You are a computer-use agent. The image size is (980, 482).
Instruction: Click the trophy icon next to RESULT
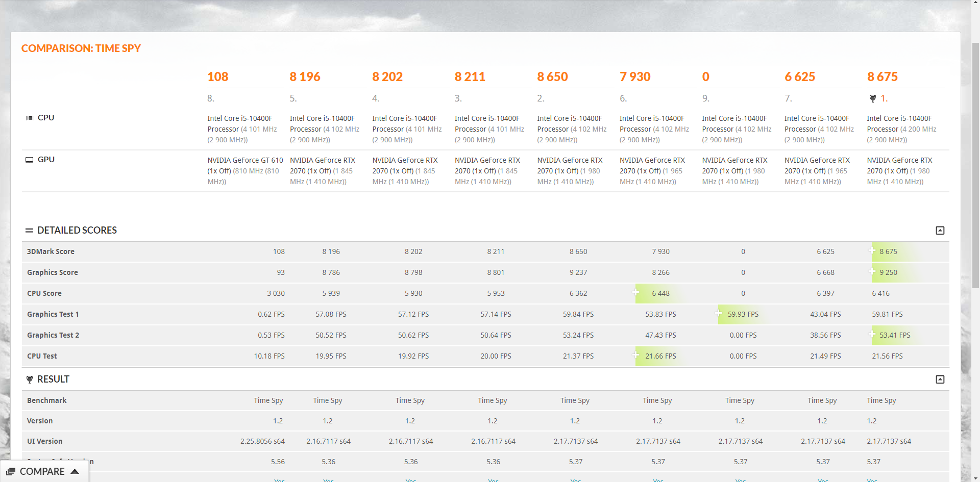[x=30, y=379]
